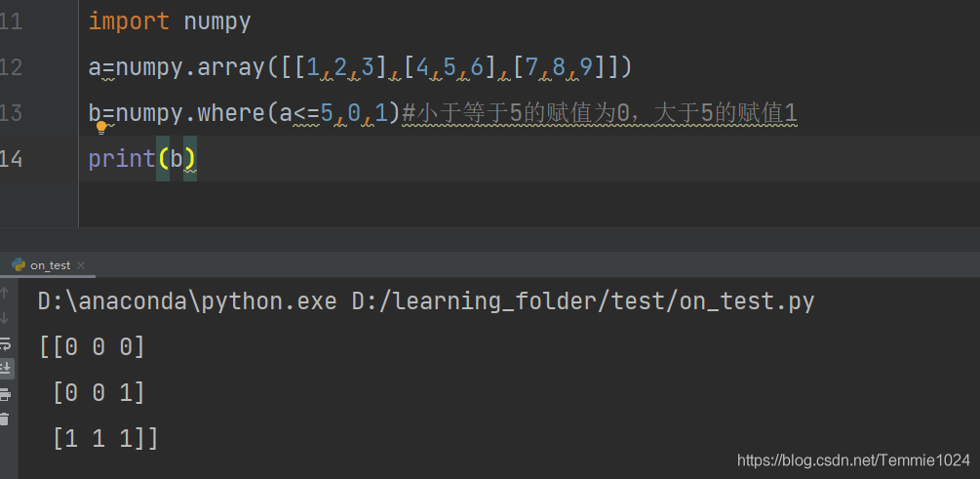Viewport: 980px width, 479px height.
Task: Close the on_test run tab
Action: click(x=81, y=265)
